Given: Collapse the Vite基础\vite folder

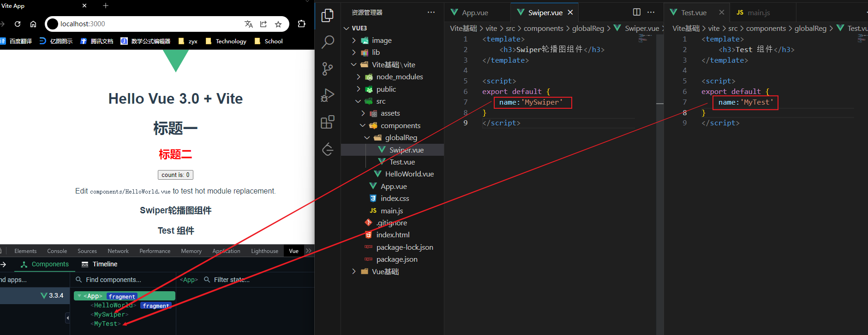Looking at the screenshot, I should (x=354, y=65).
